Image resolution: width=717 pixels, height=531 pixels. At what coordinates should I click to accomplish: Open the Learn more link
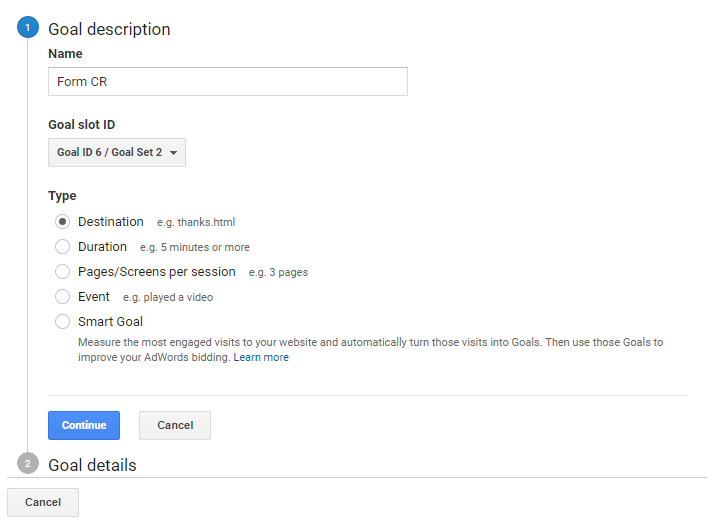pos(261,357)
